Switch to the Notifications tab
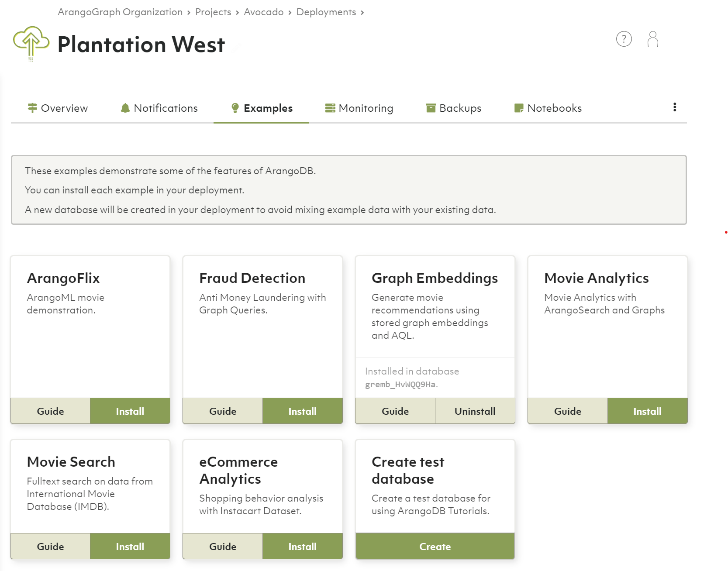 coord(159,108)
